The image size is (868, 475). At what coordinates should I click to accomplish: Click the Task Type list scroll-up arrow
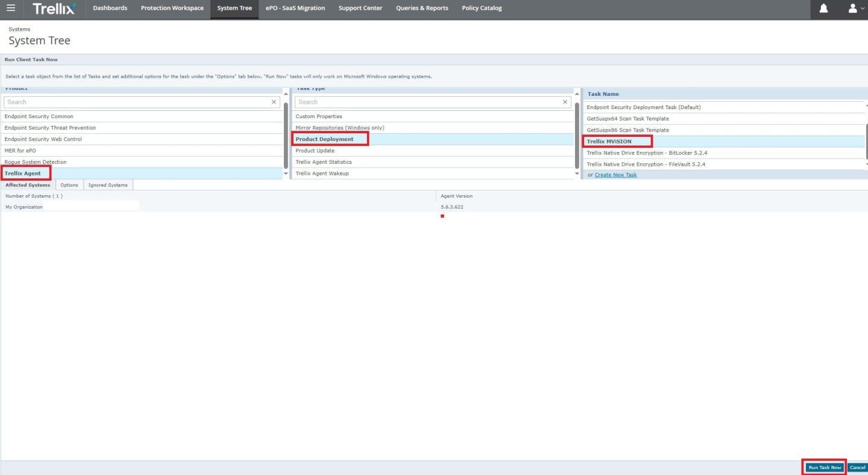tap(577, 93)
